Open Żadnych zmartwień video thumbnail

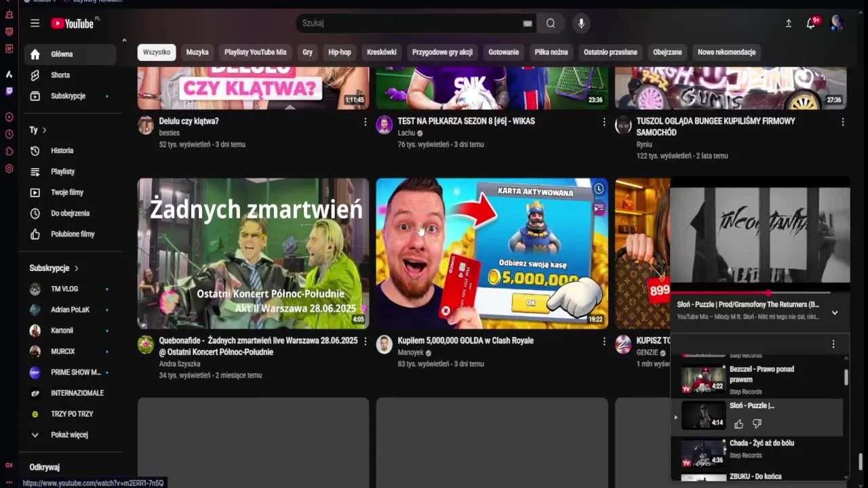click(x=254, y=253)
